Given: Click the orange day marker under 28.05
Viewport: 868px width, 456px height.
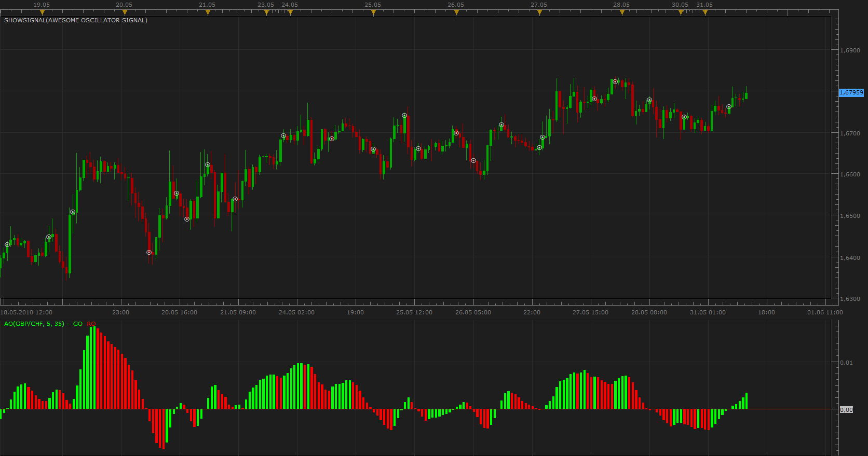Looking at the screenshot, I should (622, 13).
